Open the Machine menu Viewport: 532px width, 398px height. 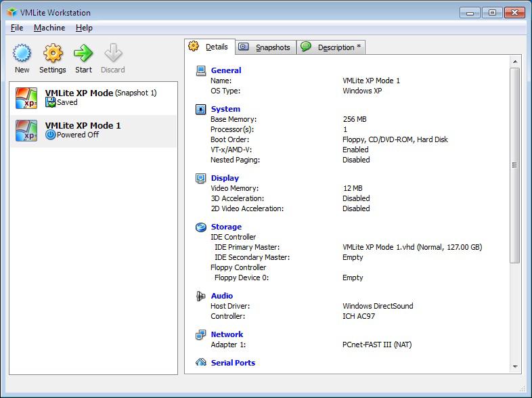[x=49, y=28]
